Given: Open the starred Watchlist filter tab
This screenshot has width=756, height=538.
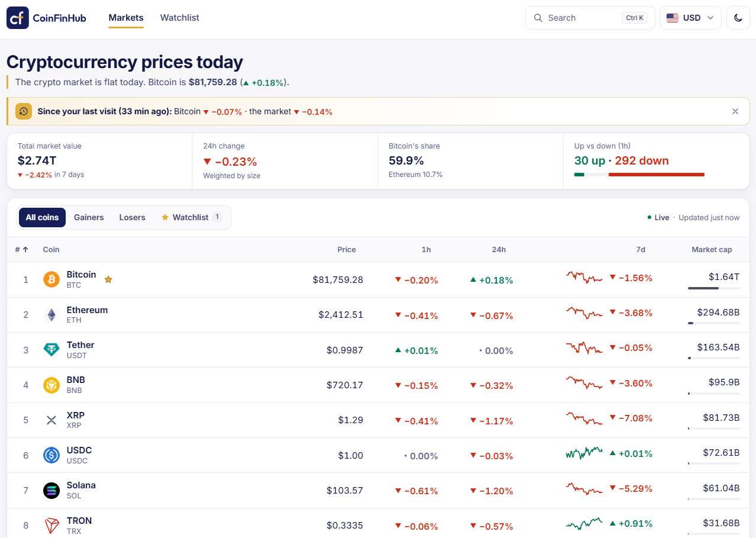Looking at the screenshot, I should pyautogui.click(x=191, y=217).
